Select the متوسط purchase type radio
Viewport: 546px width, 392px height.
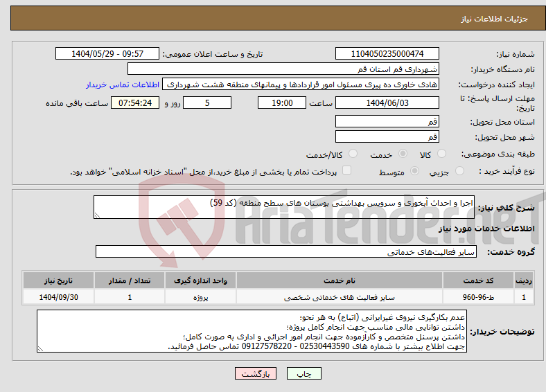[414, 170]
